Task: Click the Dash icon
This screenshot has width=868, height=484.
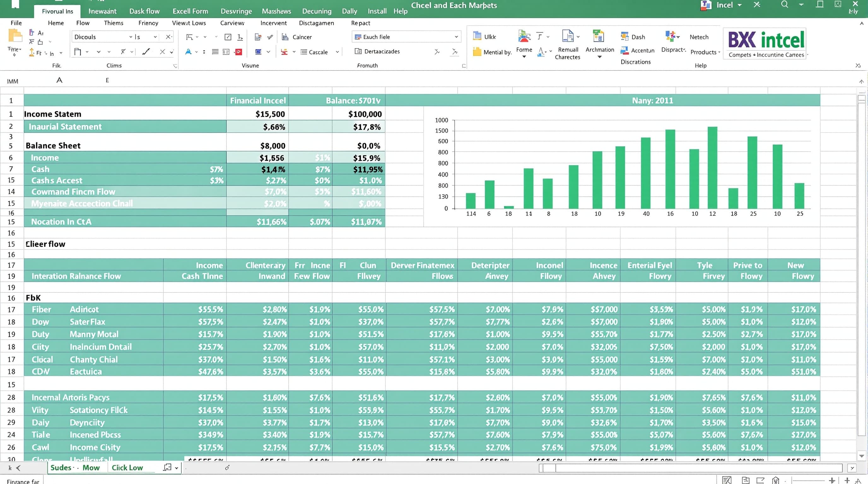Action: click(625, 36)
